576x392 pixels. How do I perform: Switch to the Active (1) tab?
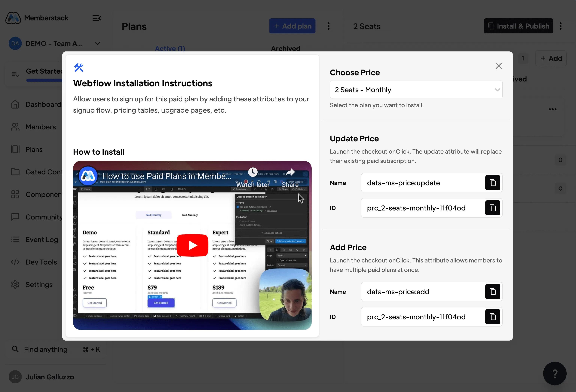click(170, 48)
